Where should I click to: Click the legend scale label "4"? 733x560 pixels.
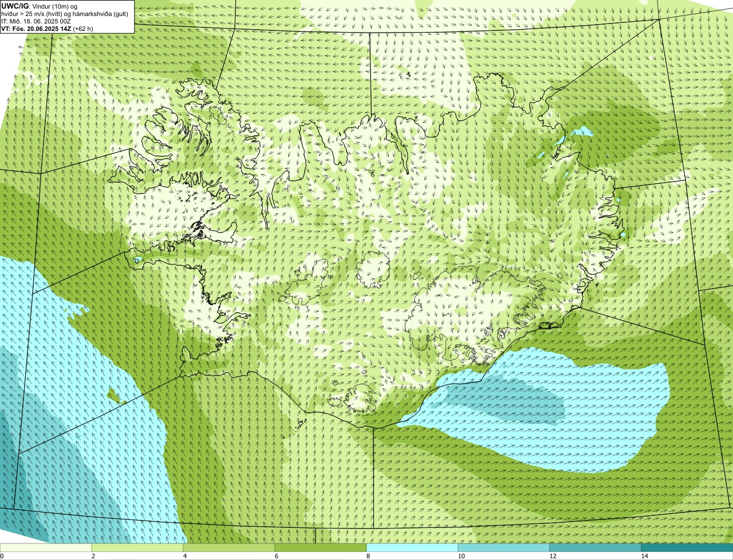point(184,556)
